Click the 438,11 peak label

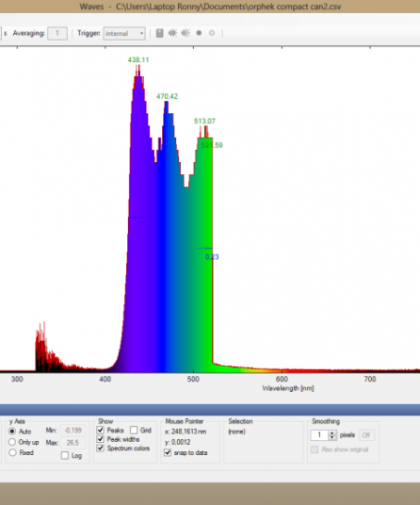pyautogui.click(x=138, y=60)
